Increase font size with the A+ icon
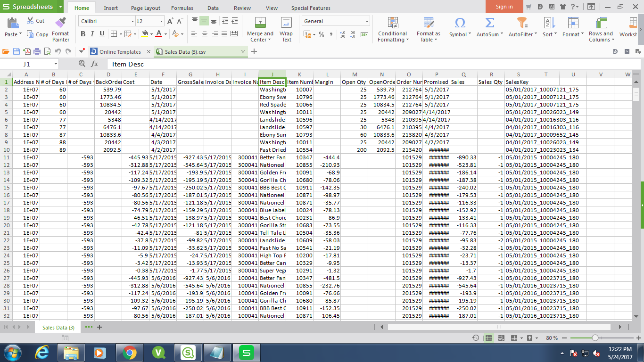The height and width of the screenshot is (362, 644). [170, 21]
